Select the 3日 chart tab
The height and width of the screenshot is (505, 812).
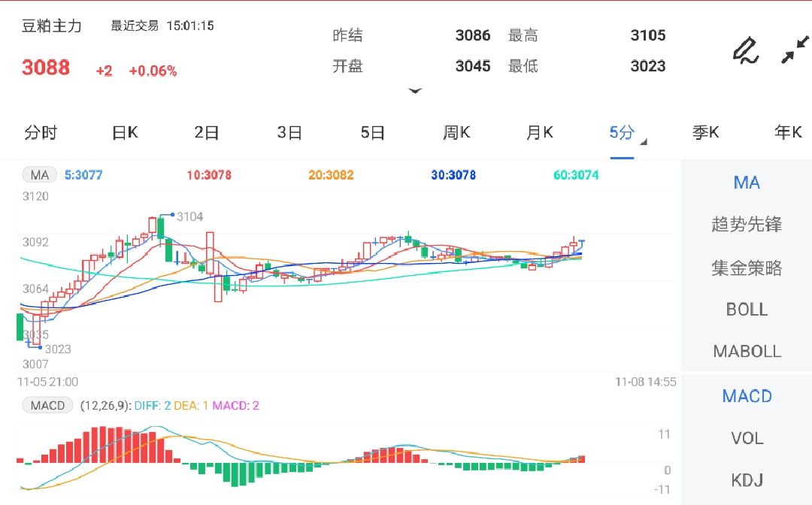pos(289,133)
